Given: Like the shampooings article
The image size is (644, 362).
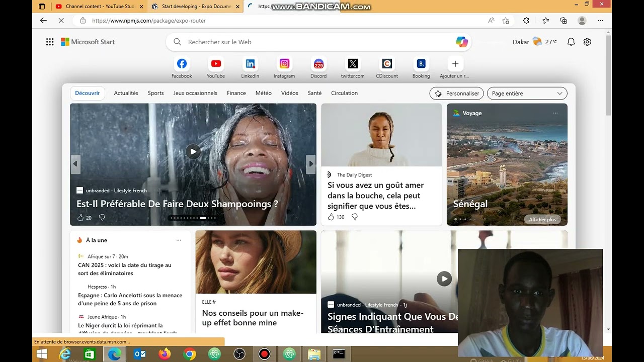Looking at the screenshot, I should [80, 218].
